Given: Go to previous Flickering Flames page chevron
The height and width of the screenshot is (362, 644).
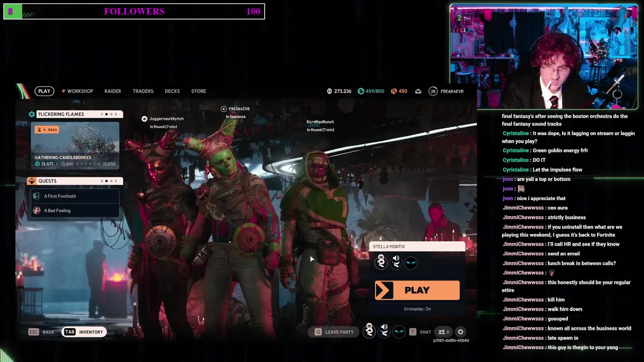Looking at the screenshot, I should click(x=102, y=114).
